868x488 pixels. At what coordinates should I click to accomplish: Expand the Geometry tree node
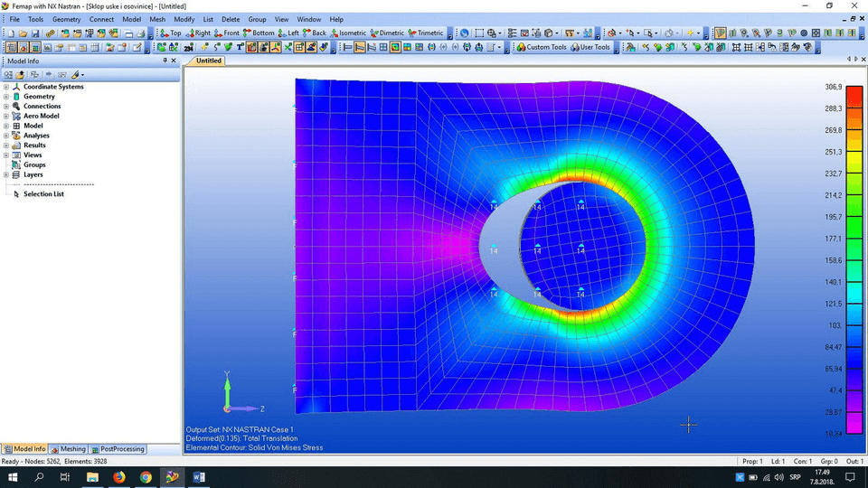(x=6, y=97)
